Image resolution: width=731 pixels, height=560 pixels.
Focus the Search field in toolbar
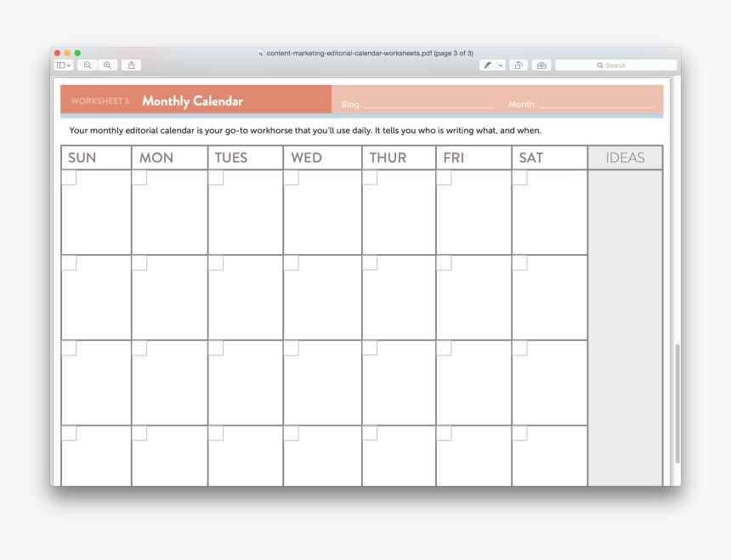click(616, 65)
